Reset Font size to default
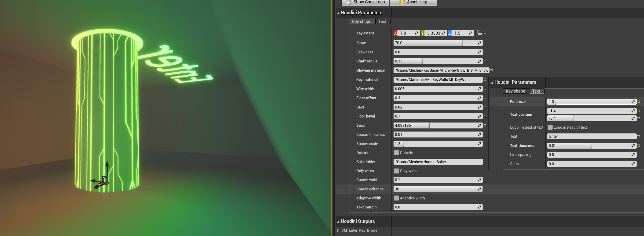 [639, 101]
